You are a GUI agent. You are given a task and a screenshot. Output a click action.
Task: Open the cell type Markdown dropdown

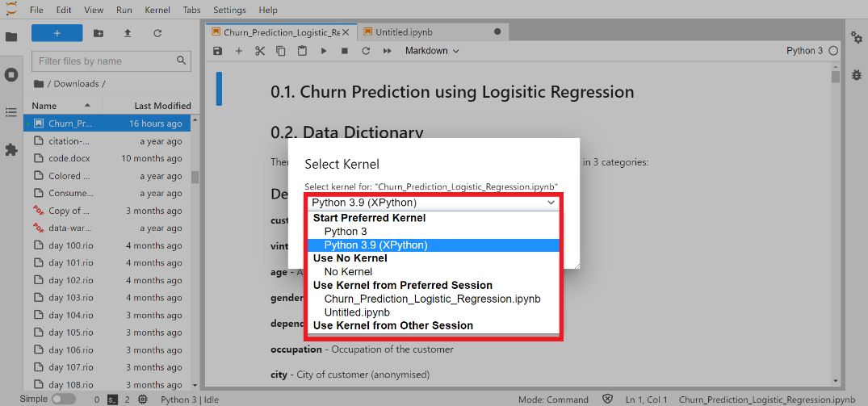[x=432, y=51]
